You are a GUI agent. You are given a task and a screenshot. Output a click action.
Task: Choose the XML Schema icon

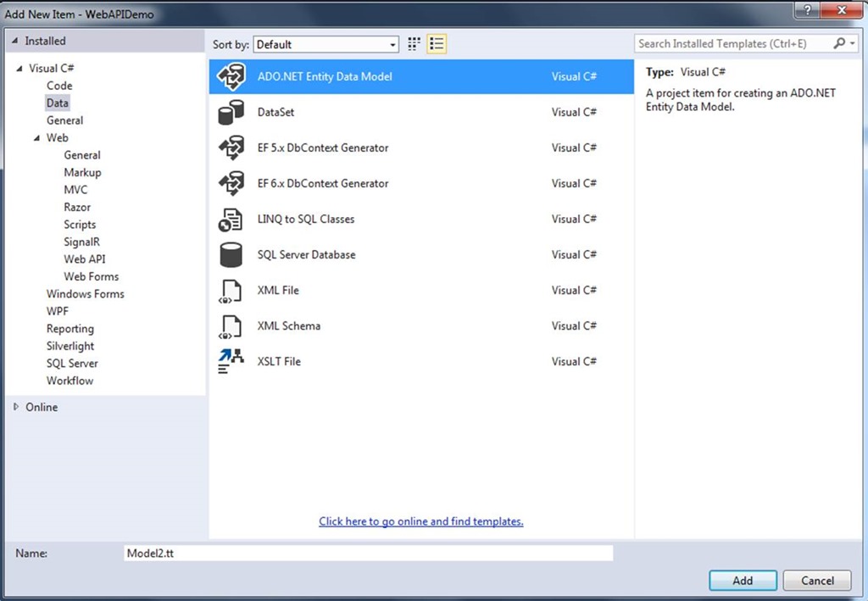(231, 326)
